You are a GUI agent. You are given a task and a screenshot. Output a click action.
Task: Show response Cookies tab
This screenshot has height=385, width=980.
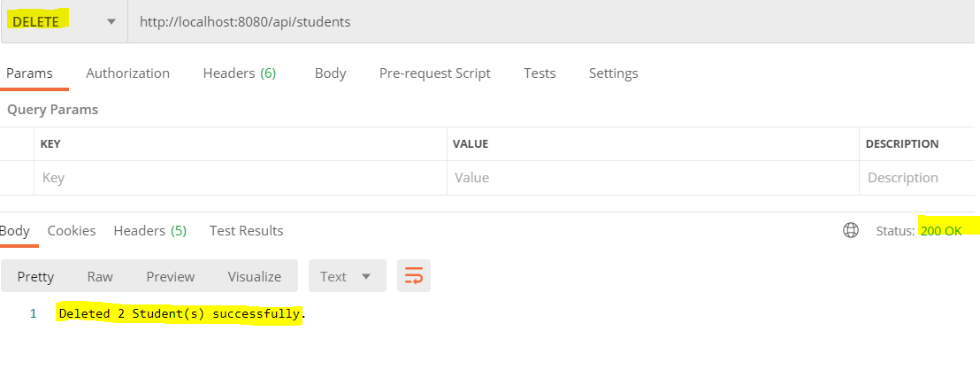(72, 230)
